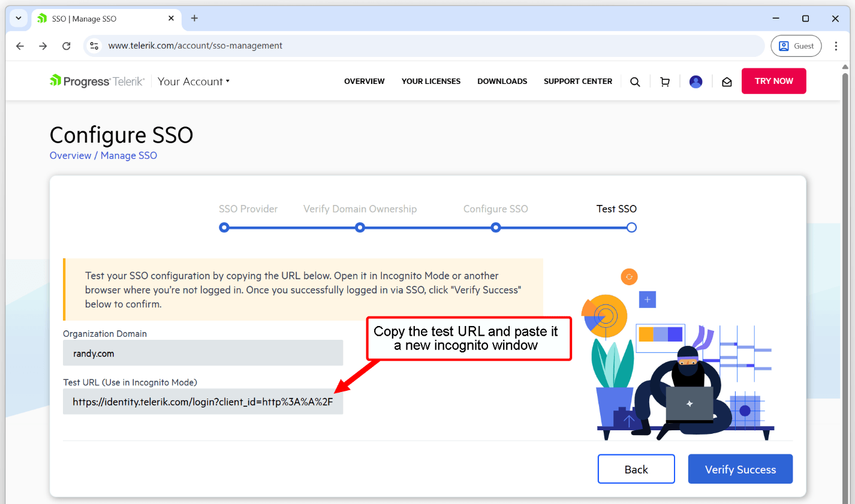855x504 pixels.
Task: Select the Verify Domain Ownership step marker
Action: coord(360,228)
